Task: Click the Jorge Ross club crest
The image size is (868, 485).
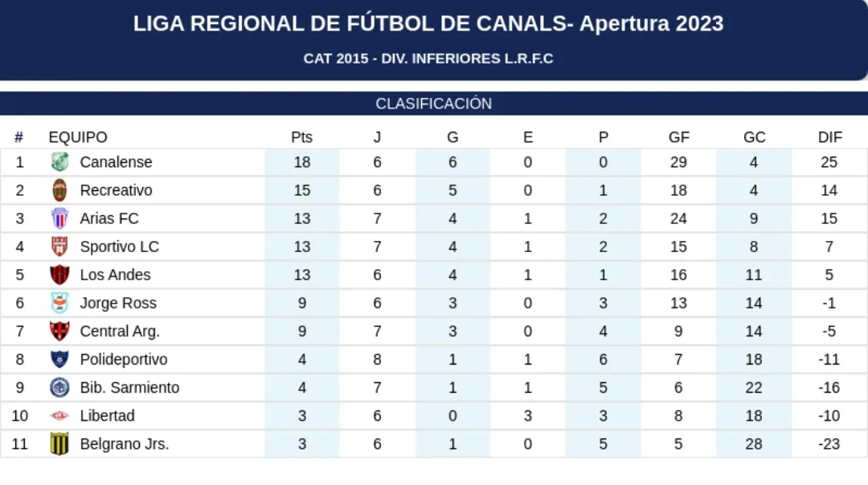Action: tap(59, 303)
